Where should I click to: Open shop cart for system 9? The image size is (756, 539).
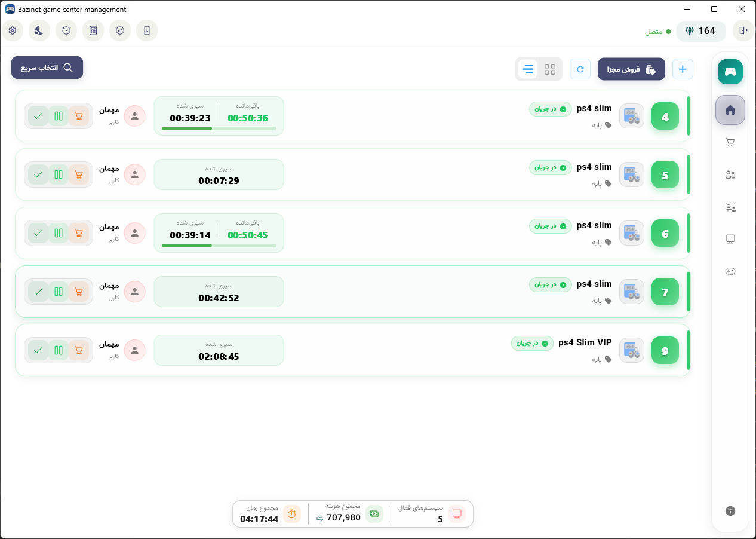click(x=79, y=350)
